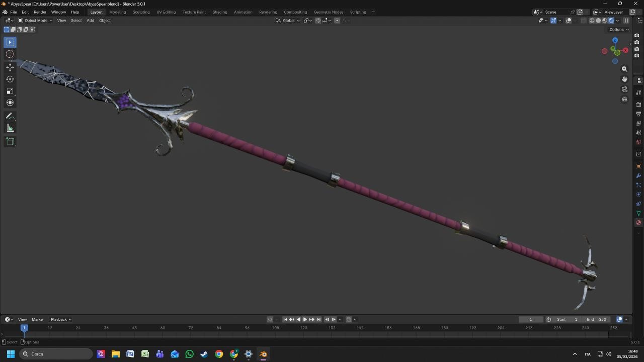Open the Render menu in the top bar
This screenshot has width=644, height=362.
pos(40,12)
